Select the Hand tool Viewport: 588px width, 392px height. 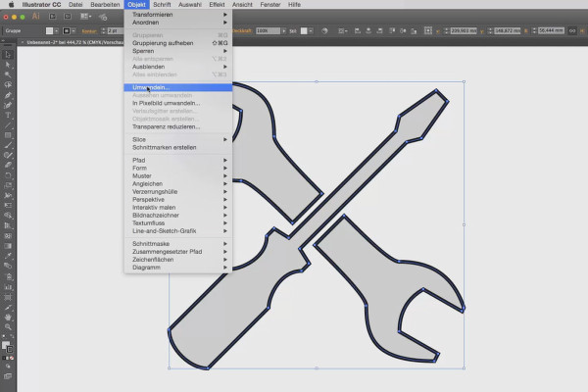click(x=8, y=318)
